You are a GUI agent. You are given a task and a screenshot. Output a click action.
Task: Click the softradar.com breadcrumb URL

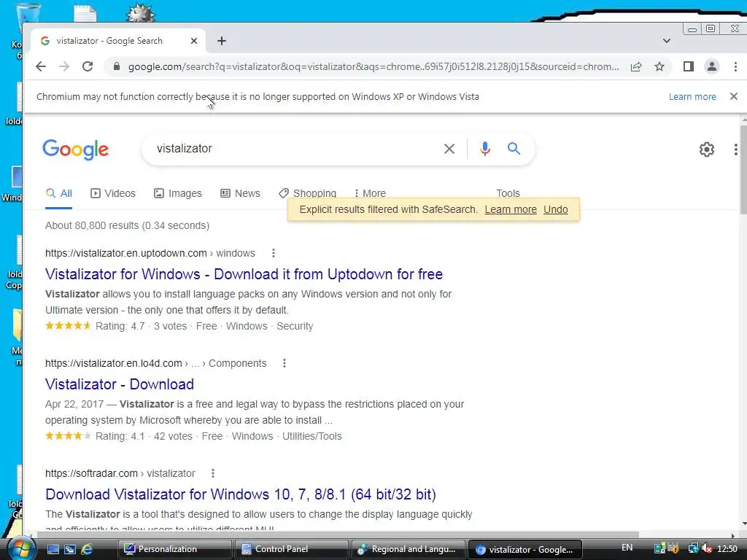(x=120, y=473)
